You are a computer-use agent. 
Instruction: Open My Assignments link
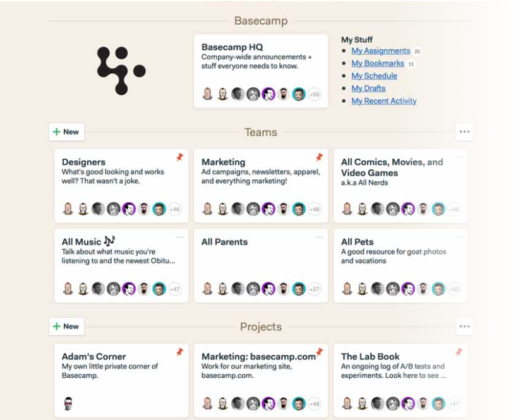pos(381,51)
